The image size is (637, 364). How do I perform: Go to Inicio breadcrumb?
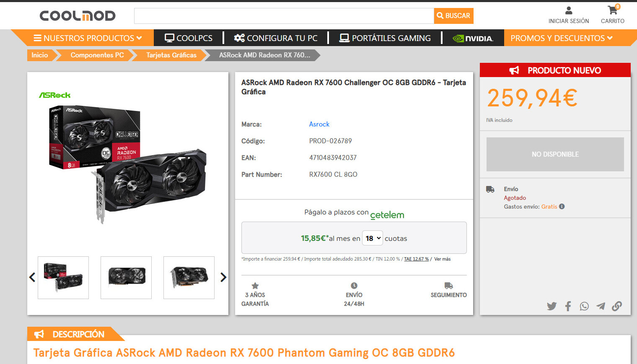coord(40,55)
